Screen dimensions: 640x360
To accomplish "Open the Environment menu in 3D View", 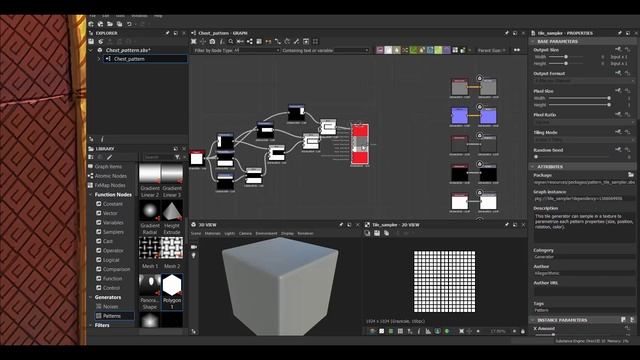I will coord(266,233).
